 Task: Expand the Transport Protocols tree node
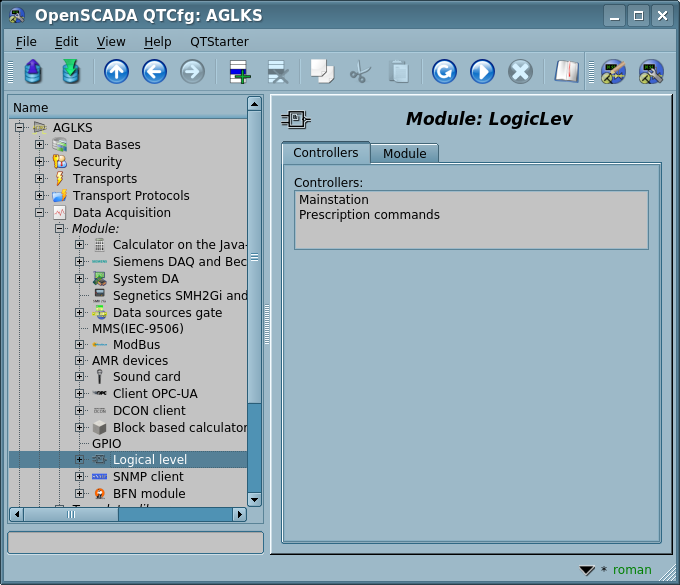coord(39,196)
